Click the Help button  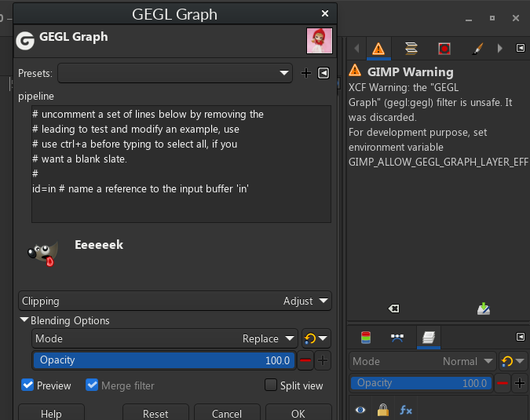(51, 413)
